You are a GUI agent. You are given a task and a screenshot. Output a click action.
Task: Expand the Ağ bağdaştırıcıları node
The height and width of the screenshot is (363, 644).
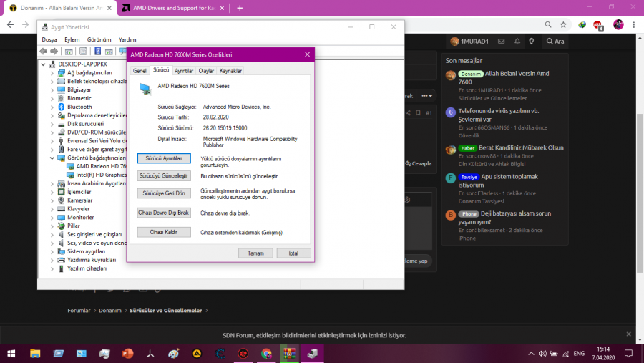click(x=52, y=73)
